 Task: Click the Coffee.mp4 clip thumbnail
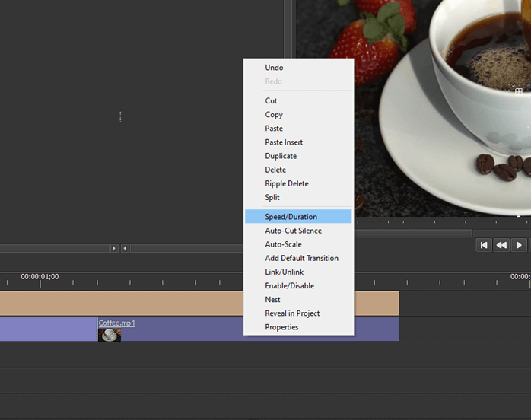[x=110, y=335]
